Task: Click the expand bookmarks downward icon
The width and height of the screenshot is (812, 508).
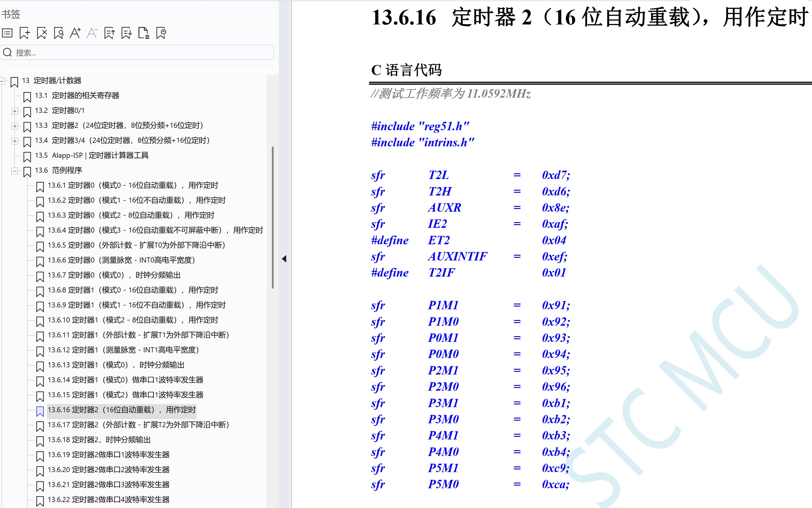Action: tap(127, 33)
